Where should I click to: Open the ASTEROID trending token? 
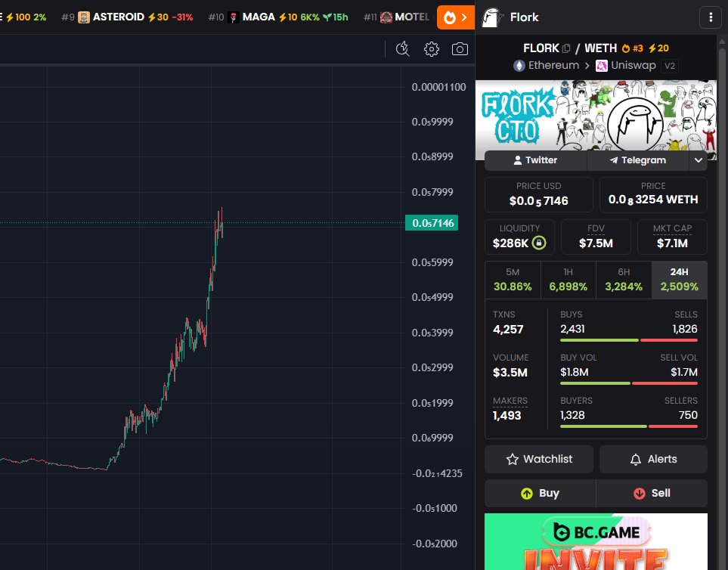point(127,17)
